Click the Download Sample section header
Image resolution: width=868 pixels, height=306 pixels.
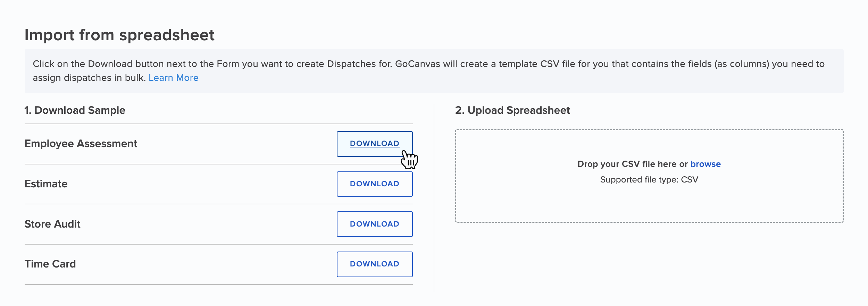click(75, 110)
